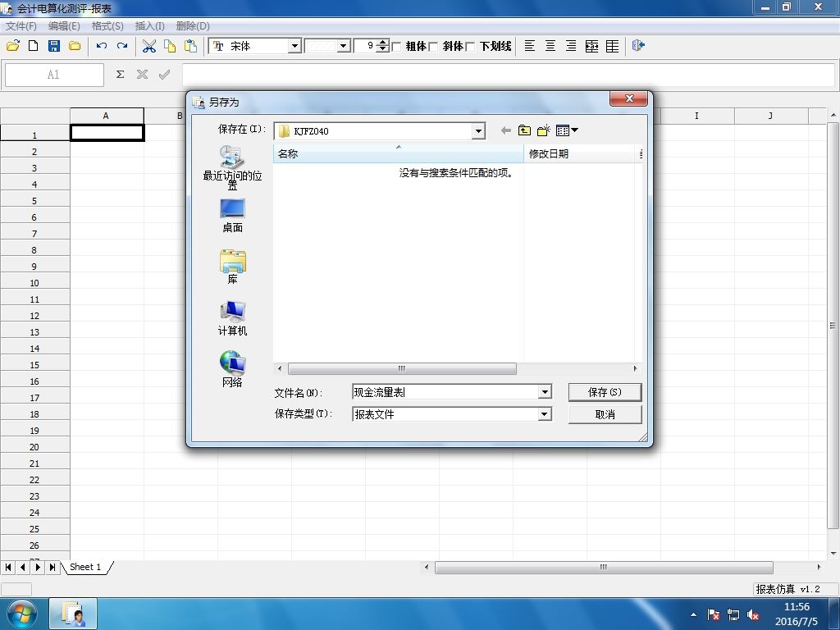840x630 pixels.
Task: Click the 取消 button
Action: tap(605, 414)
